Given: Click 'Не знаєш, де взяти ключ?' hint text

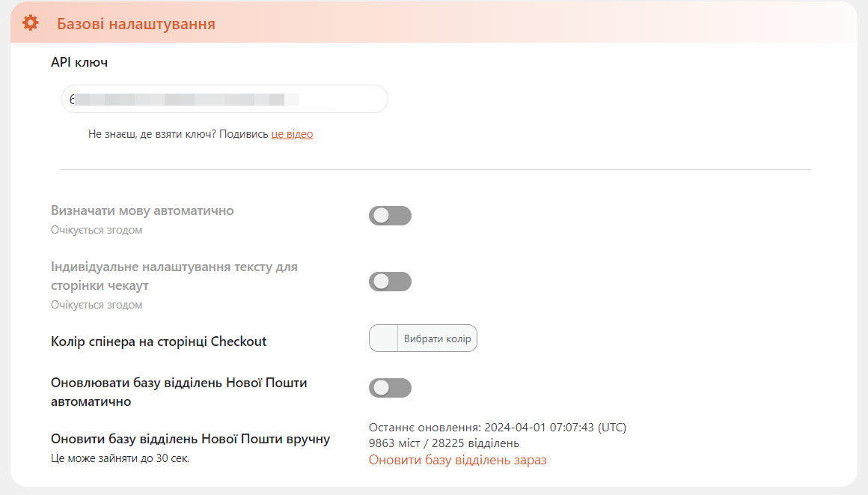Looking at the screenshot, I should click(152, 134).
